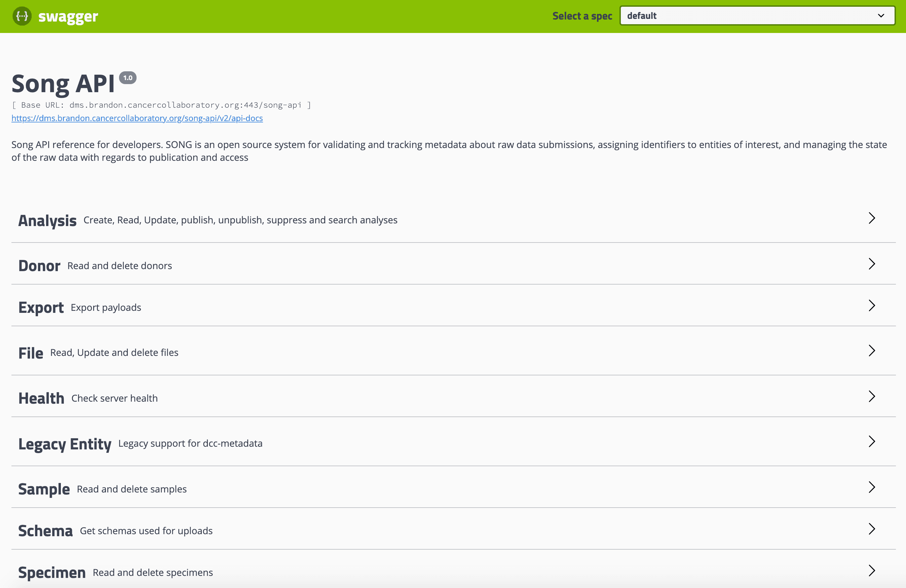Viewport: 906px width, 588px height.
Task: Click 'Export payloads' description
Action: tap(106, 308)
